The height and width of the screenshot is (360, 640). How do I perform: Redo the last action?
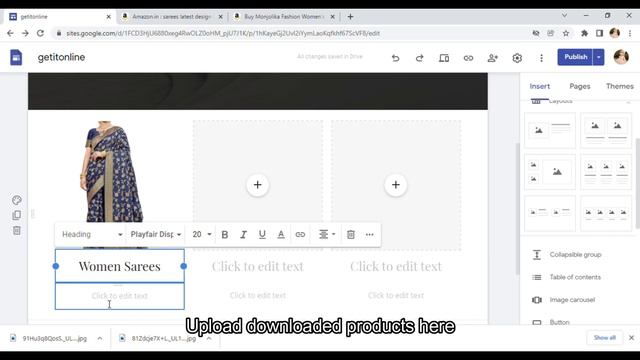pyautogui.click(x=419, y=58)
